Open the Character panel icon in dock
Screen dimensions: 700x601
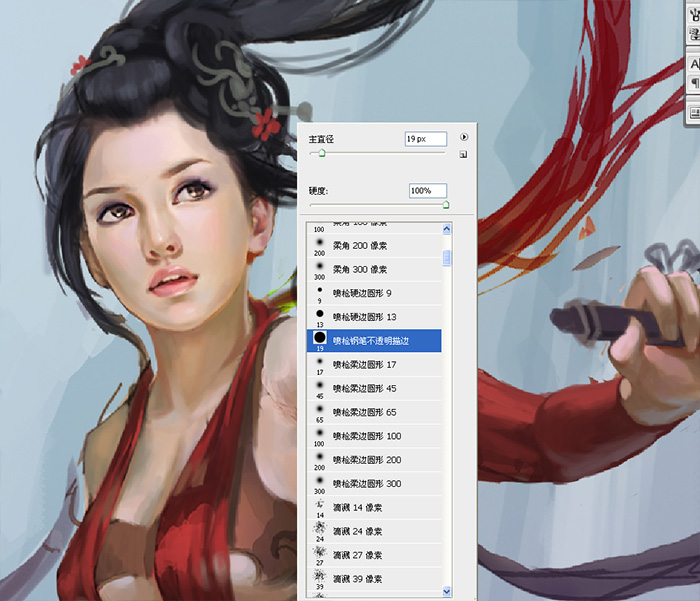[x=695, y=64]
